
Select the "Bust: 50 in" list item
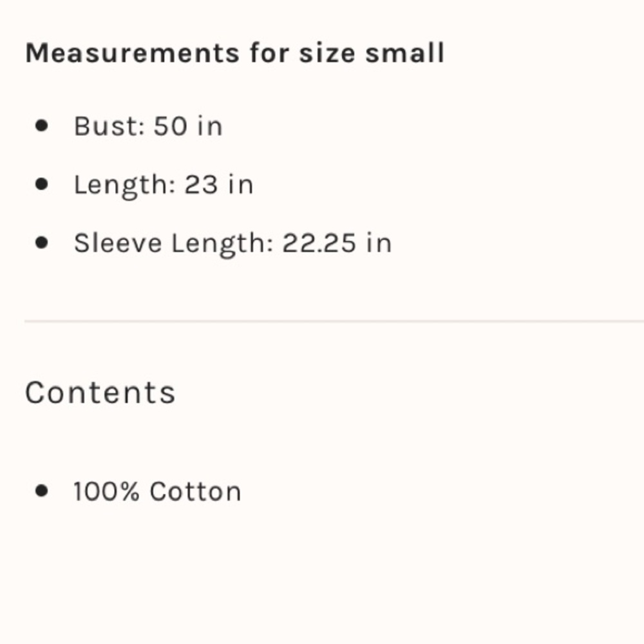(148, 126)
